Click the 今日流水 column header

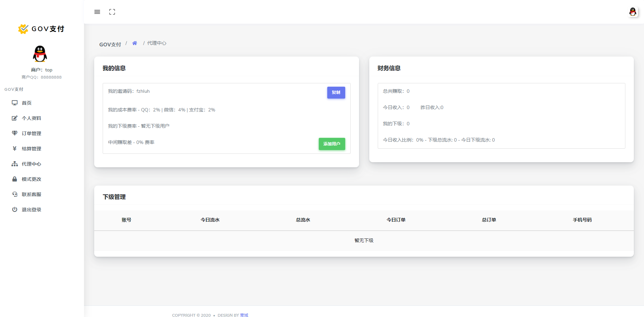click(x=210, y=220)
